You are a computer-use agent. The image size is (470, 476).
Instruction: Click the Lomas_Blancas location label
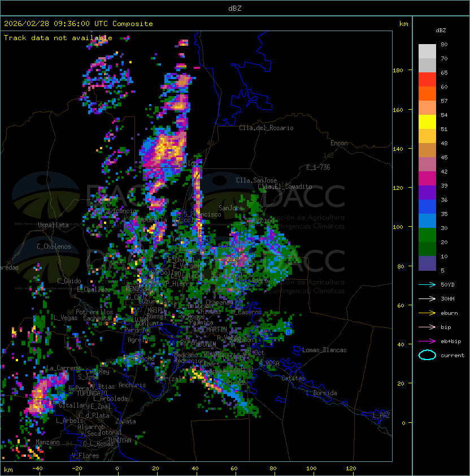tap(324, 350)
